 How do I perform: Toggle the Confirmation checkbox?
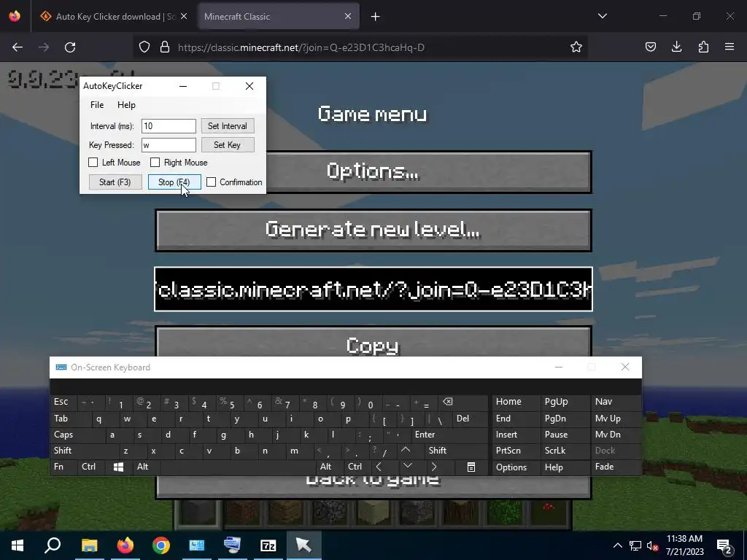(x=211, y=182)
